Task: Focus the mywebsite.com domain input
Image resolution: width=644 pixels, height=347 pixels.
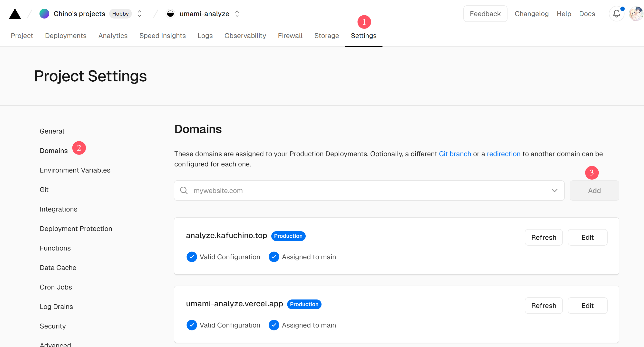Action: (369, 191)
